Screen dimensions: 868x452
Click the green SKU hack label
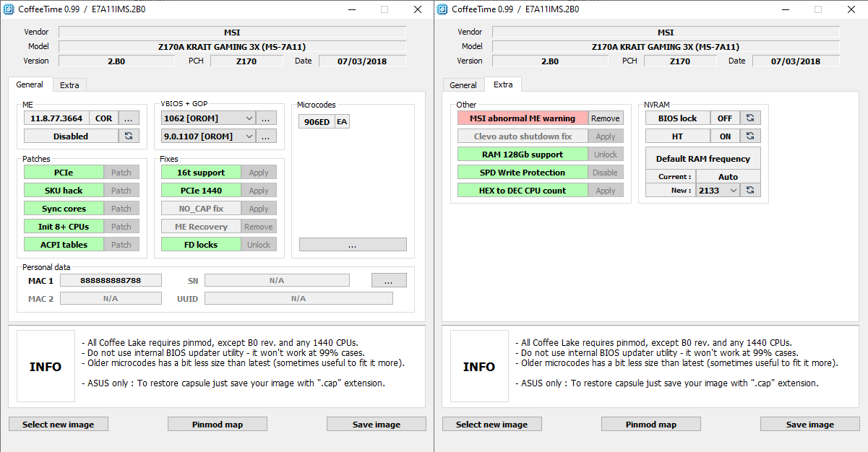64,190
